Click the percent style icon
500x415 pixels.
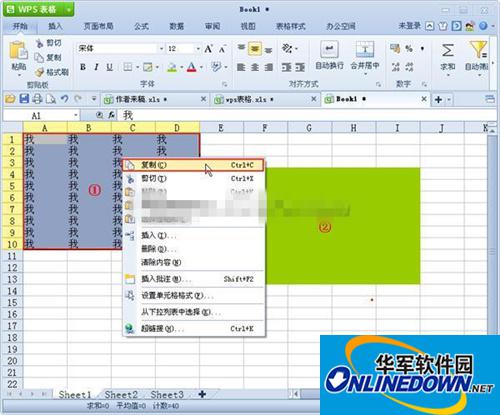pyautogui.click(x=409, y=49)
